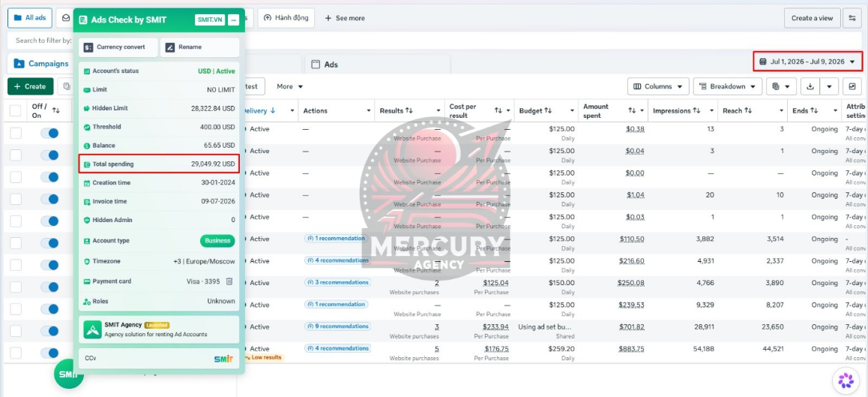Open the Results column dropdown arrow
The width and height of the screenshot is (868, 397).
(438, 111)
